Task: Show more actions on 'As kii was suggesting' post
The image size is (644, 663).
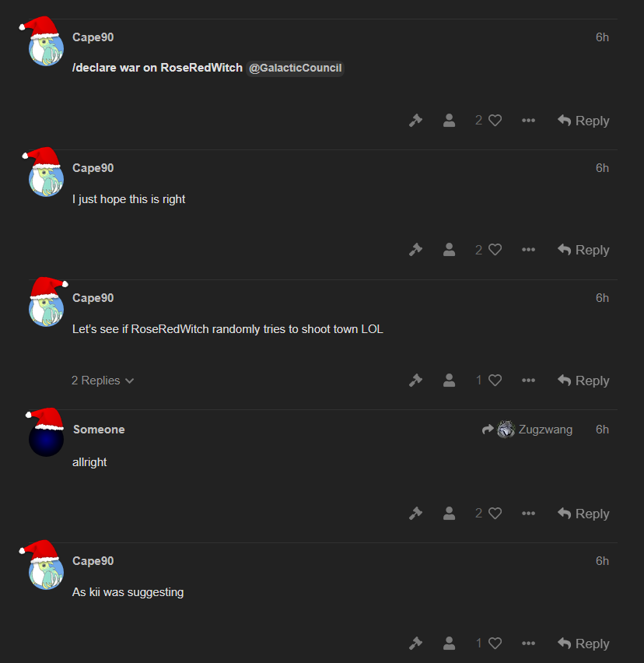Action: pos(528,644)
